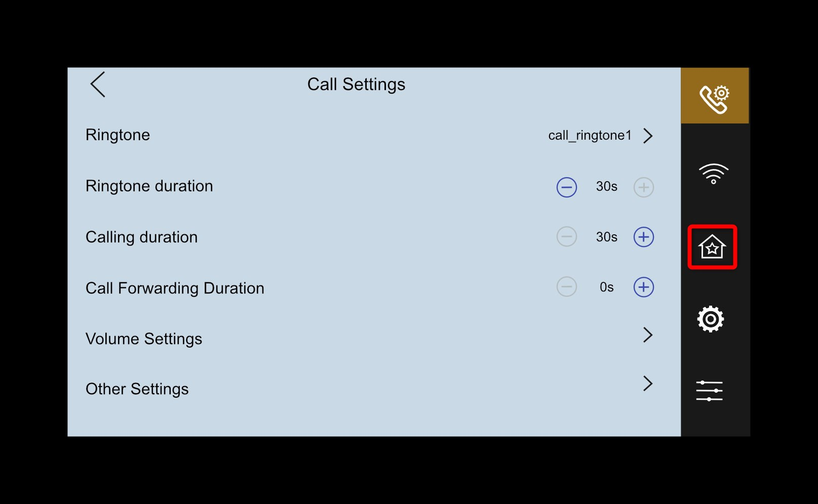Decrease Calling duration with minus button

pos(567,237)
